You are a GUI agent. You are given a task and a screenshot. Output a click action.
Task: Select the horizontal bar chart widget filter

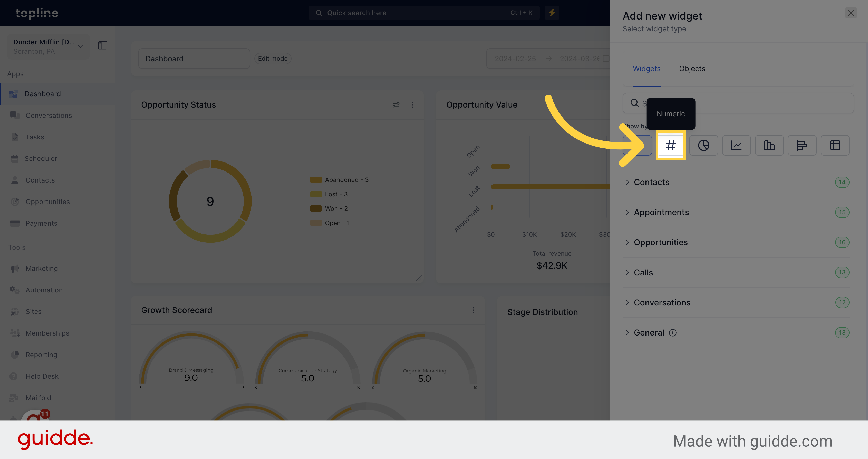point(802,145)
